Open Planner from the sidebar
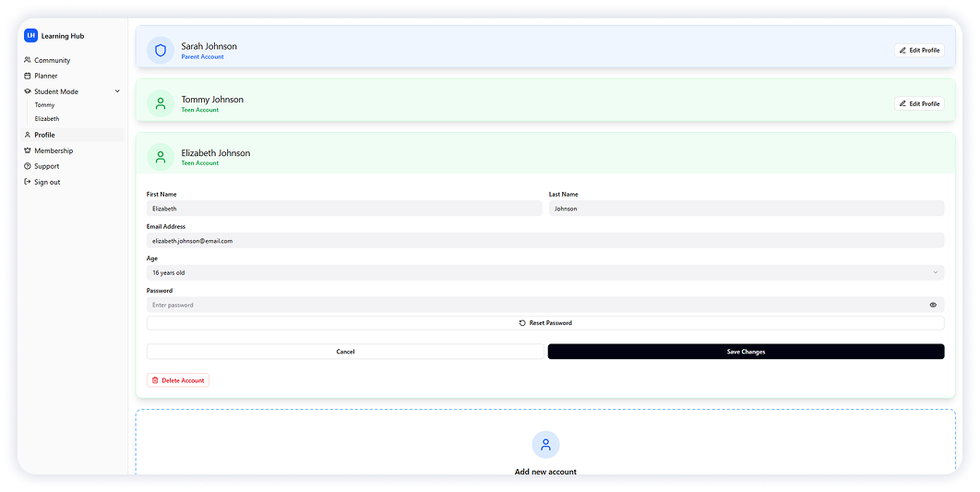Image resolution: width=980 pixels, height=492 pixels. (x=45, y=76)
